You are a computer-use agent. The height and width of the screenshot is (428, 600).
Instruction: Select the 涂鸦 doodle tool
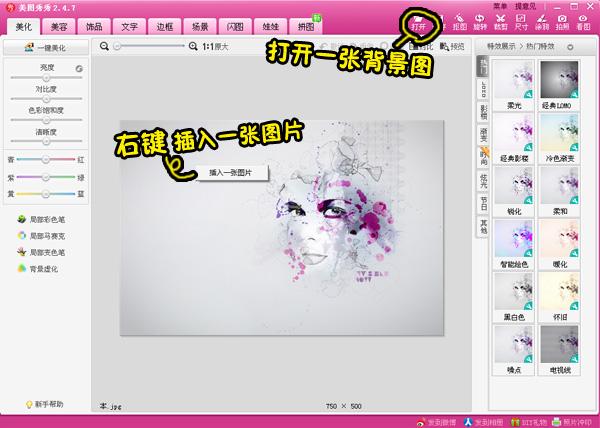(541, 22)
